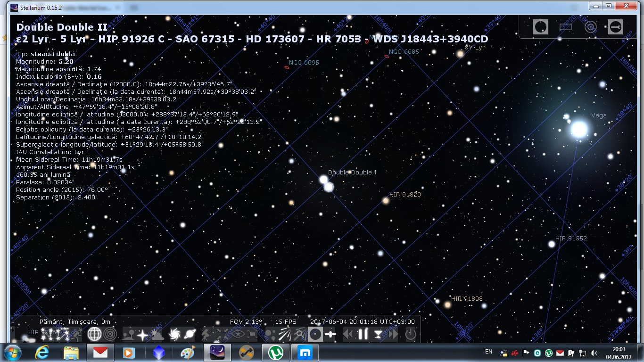Toggle meteor showers icon
This screenshot has width=644, height=362.
[285, 334]
